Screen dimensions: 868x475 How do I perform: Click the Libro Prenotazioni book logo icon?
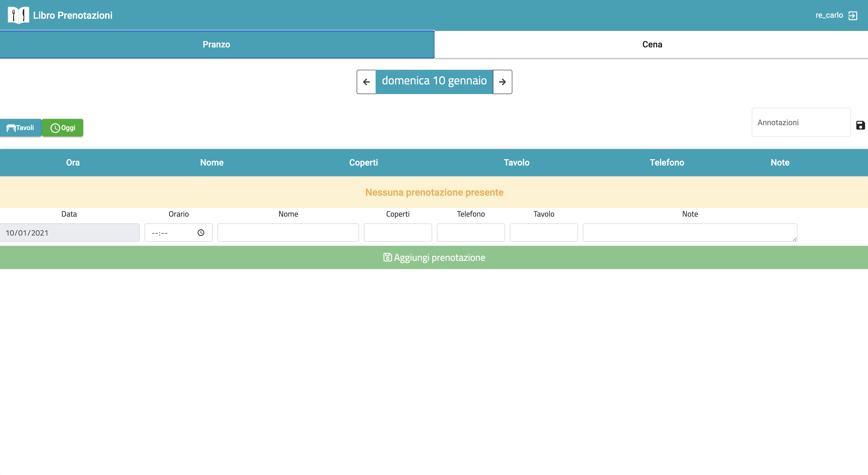point(18,15)
